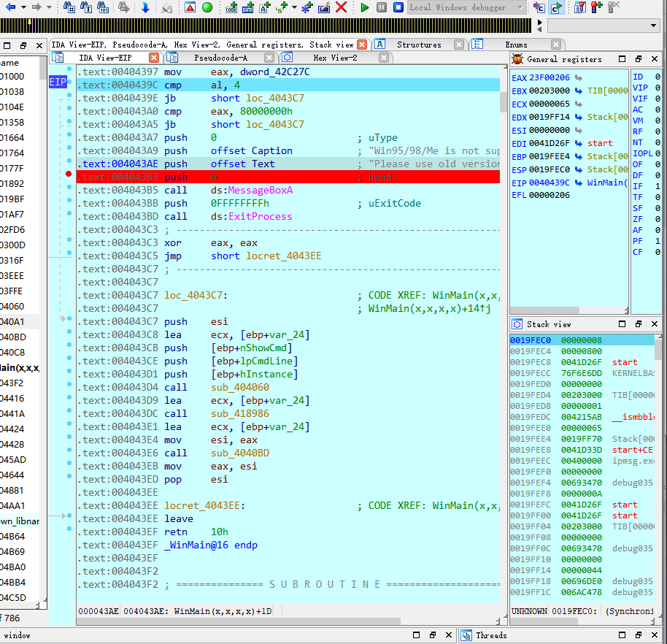Viewport: 667px width, 644px height.
Task: Close the Structures tab
Action: pyautogui.click(x=458, y=45)
